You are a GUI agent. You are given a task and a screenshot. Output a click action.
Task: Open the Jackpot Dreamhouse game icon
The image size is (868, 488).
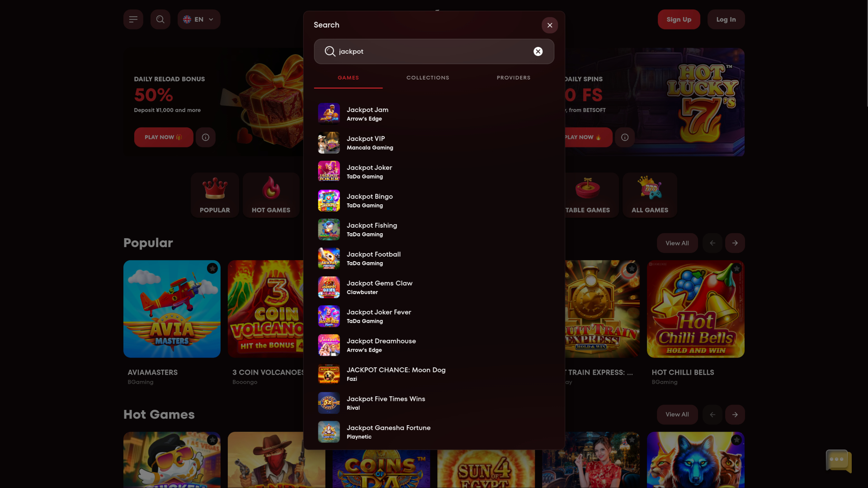(x=329, y=345)
